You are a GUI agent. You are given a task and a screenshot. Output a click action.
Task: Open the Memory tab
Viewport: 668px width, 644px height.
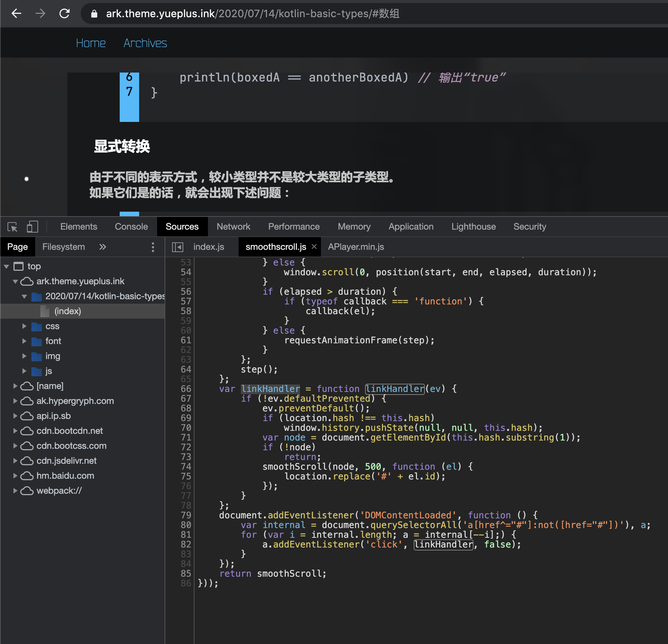354,227
